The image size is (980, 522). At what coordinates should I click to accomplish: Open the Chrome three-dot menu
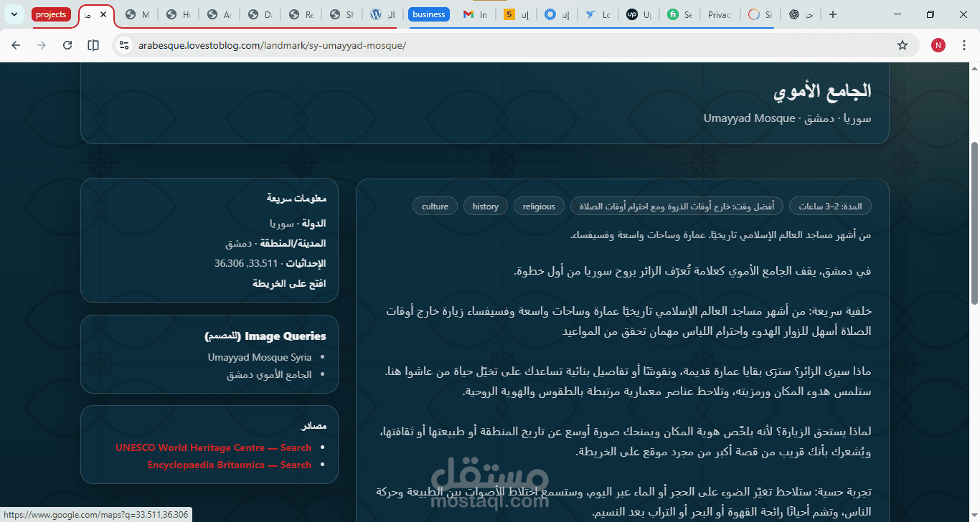[964, 45]
